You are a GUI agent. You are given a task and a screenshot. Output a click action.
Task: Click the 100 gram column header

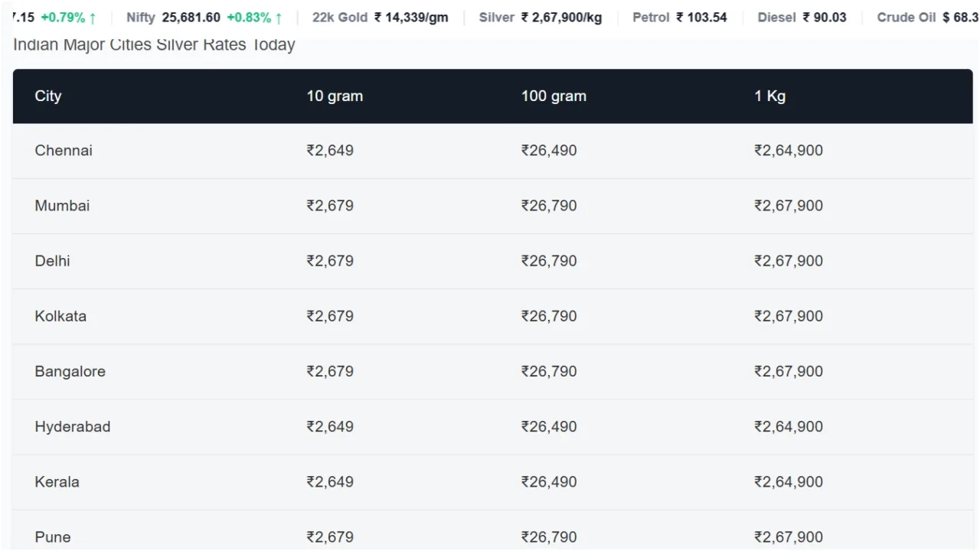coord(554,96)
